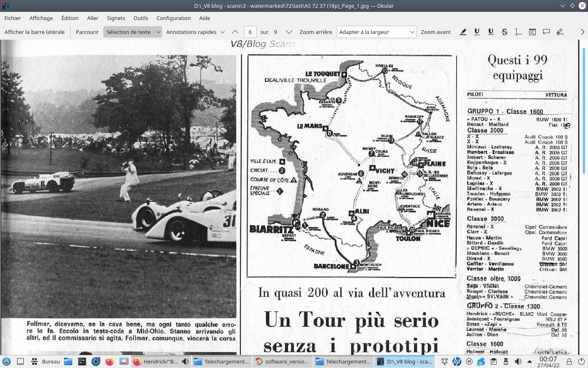Expand hidden system tray icons arrow
This screenshot has height=368, width=588.
click(x=530, y=361)
